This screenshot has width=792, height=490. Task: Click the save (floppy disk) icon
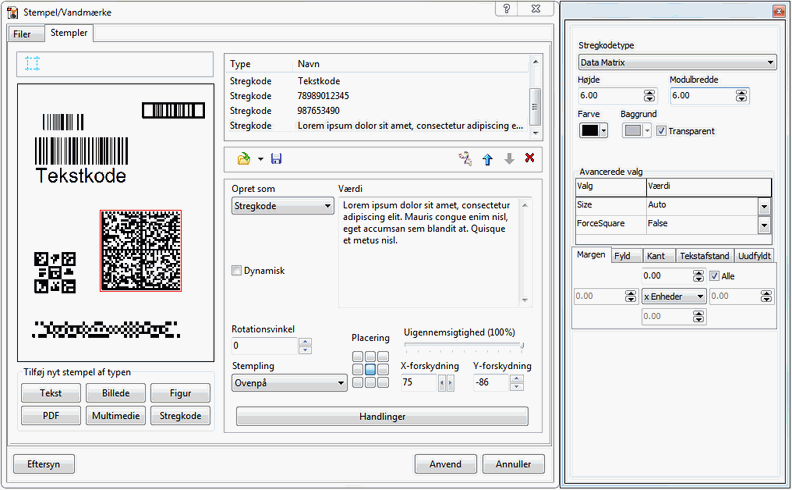tap(276, 159)
